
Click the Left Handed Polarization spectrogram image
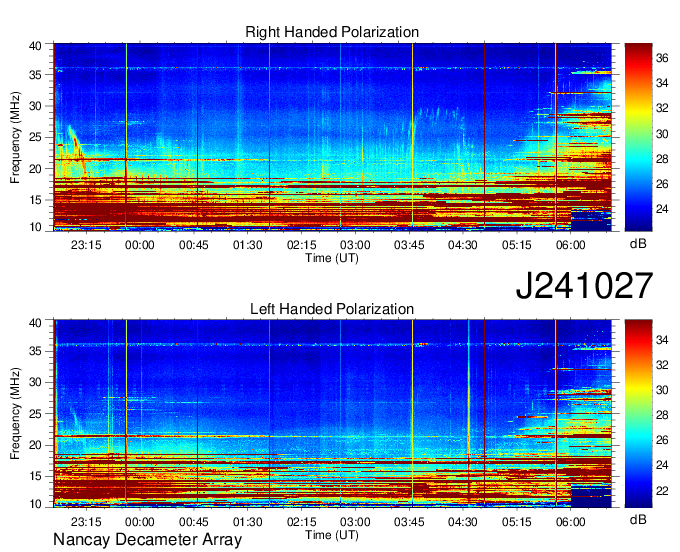pos(333,414)
